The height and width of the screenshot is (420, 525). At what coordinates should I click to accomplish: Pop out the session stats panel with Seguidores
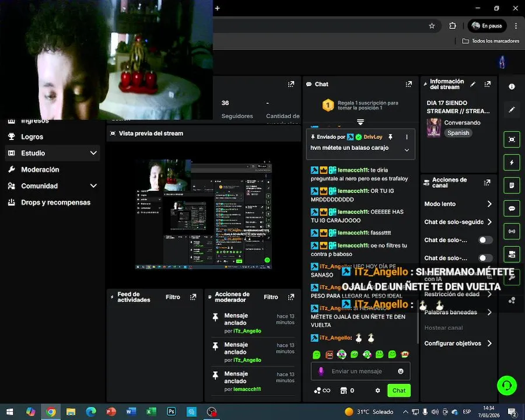[x=291, y=84]
